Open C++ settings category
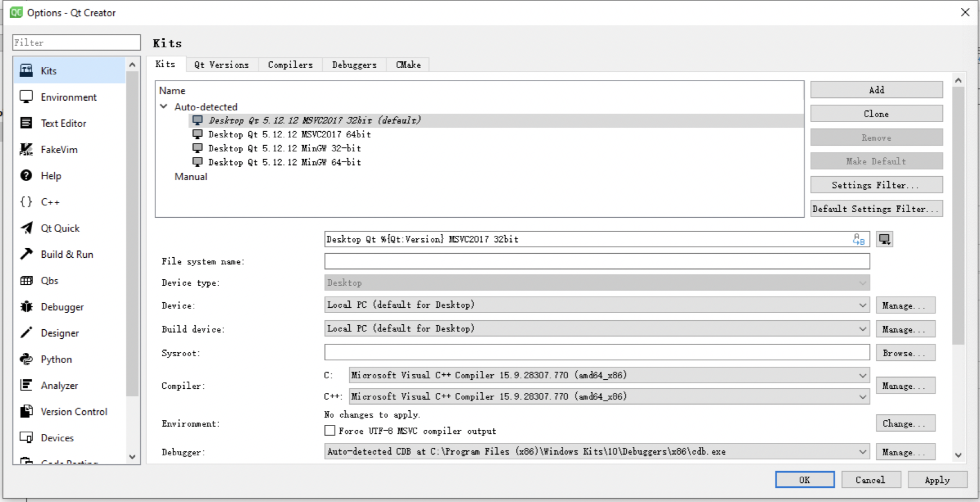 tap(69, 201)
